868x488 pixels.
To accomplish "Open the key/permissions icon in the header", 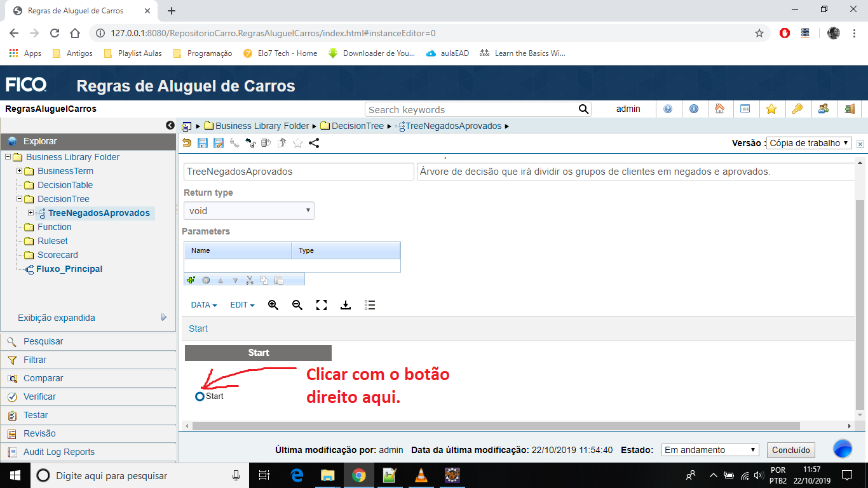I will pyautogui.click(x=797, y=109).
